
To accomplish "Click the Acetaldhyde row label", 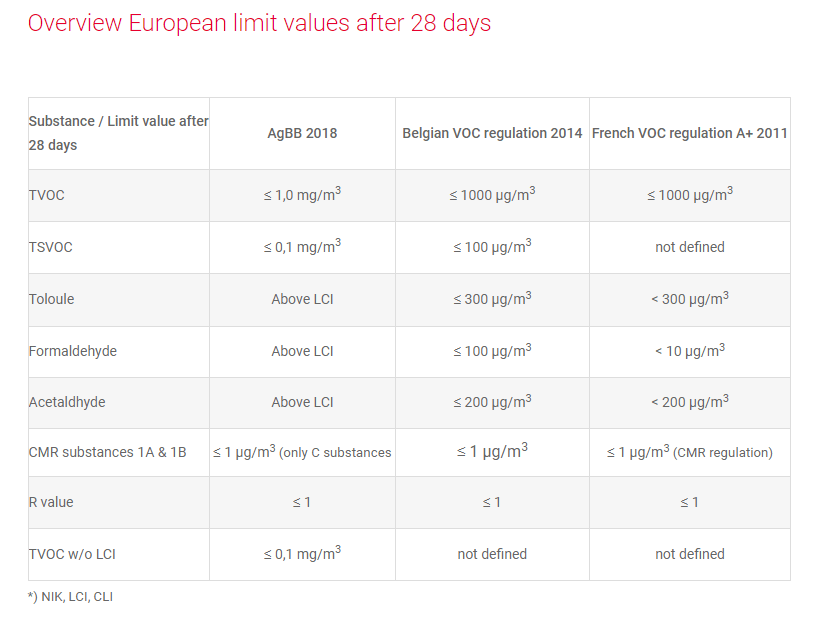I will [67, 402].
